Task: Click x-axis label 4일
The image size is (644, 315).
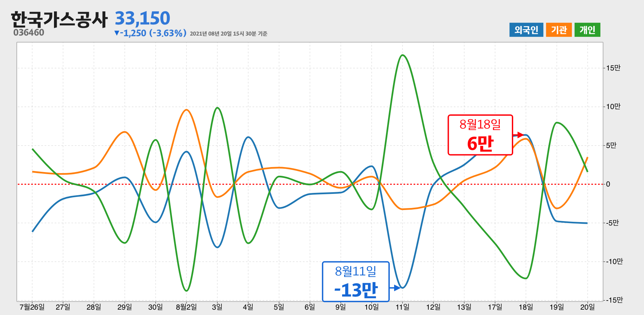Action: tap(248, 307)
